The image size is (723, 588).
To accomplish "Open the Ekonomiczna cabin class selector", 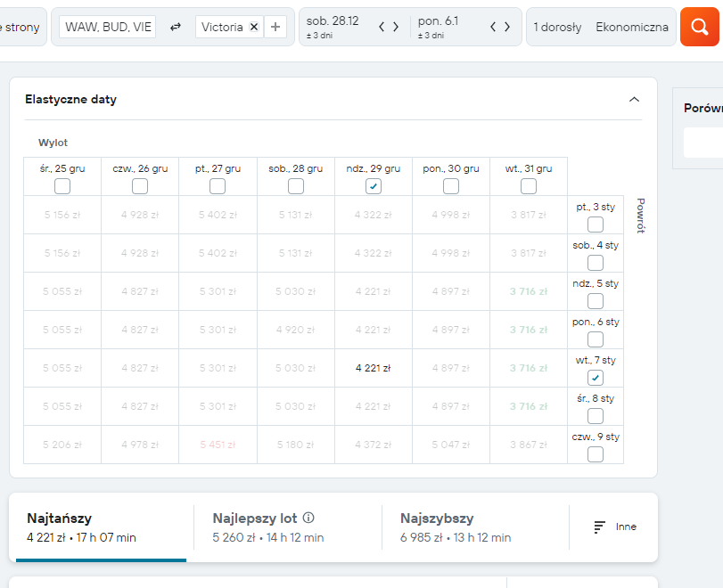I will (x=632, y=28).
